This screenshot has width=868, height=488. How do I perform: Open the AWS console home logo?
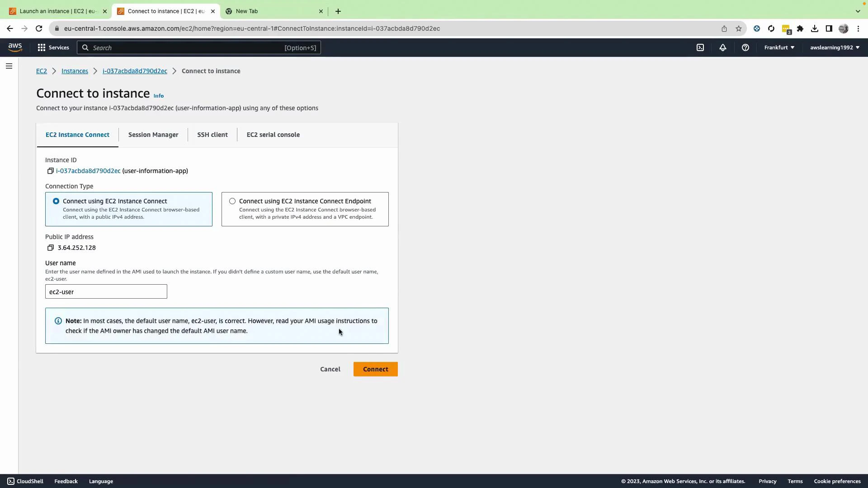[15, 47]
